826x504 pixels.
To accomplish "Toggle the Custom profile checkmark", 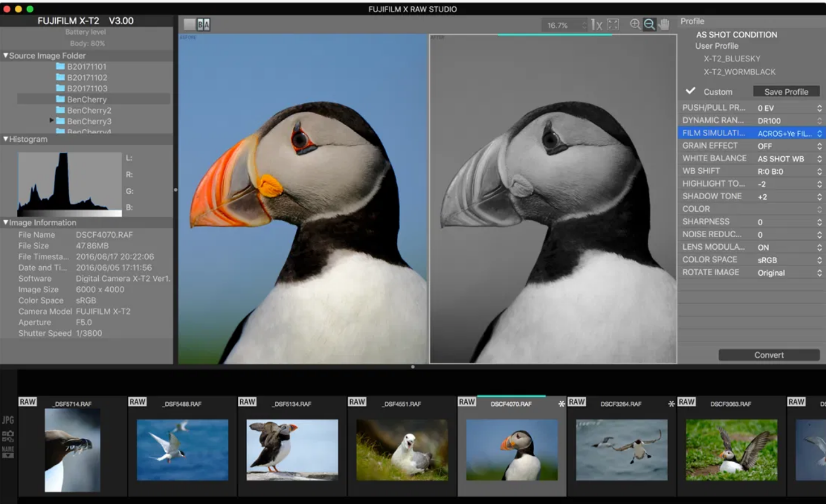I will click(x=690, y=90).
